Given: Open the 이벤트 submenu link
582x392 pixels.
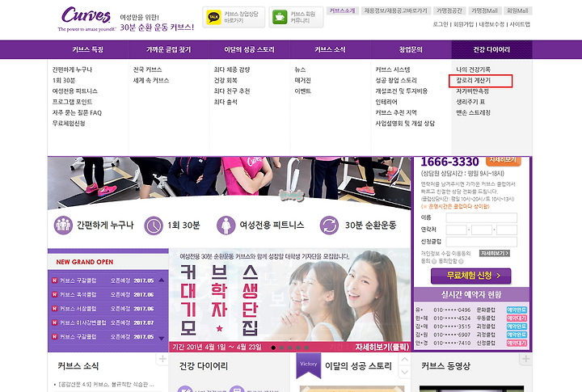Looking at the screenshot, I should pyautogui.click(x=302, y=91).
